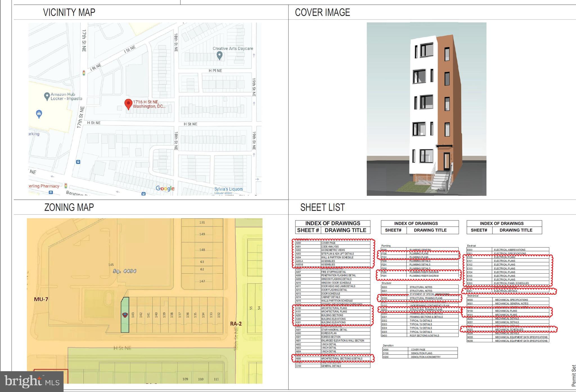This screenshot has height=392, width=576.
Task: Click the bright MLS watermark logo
Action: [32, 382]
